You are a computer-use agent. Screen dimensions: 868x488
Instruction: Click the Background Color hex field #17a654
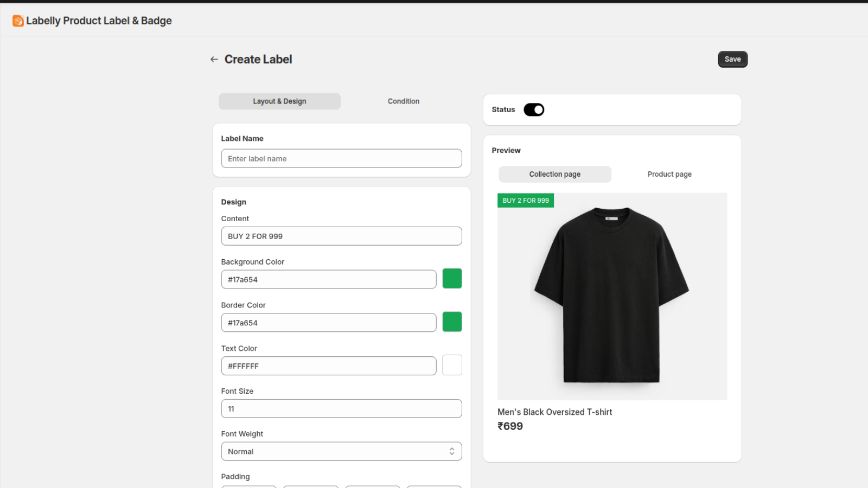pyautogui.click(x=328, y=279)
